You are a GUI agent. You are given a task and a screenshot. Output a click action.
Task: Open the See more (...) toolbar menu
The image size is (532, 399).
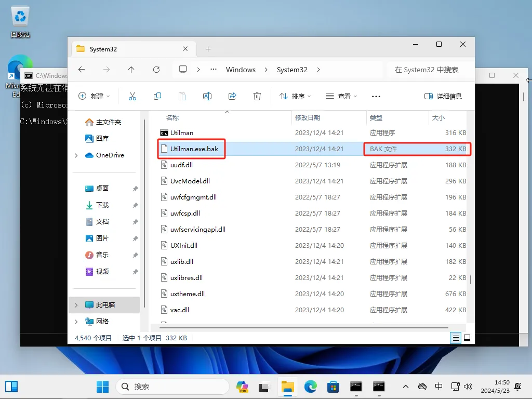pos(376,97)
